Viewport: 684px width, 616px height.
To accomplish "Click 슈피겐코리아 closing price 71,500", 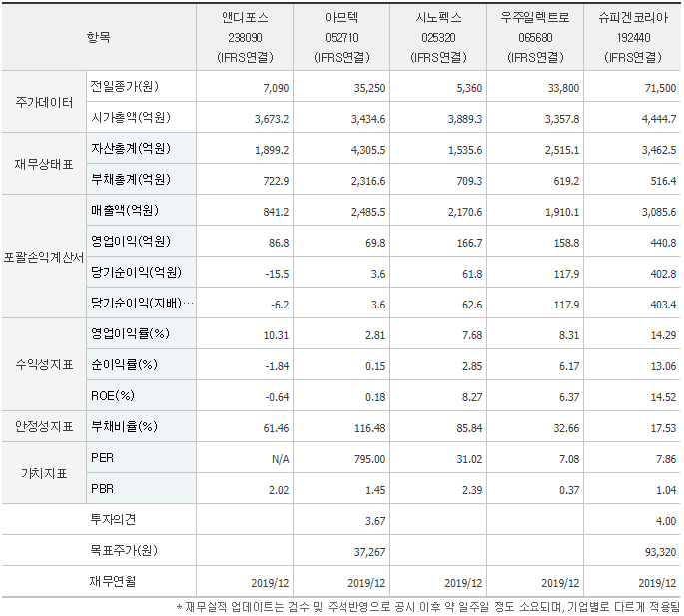I will pyautogui.click(x=660, y=88).
